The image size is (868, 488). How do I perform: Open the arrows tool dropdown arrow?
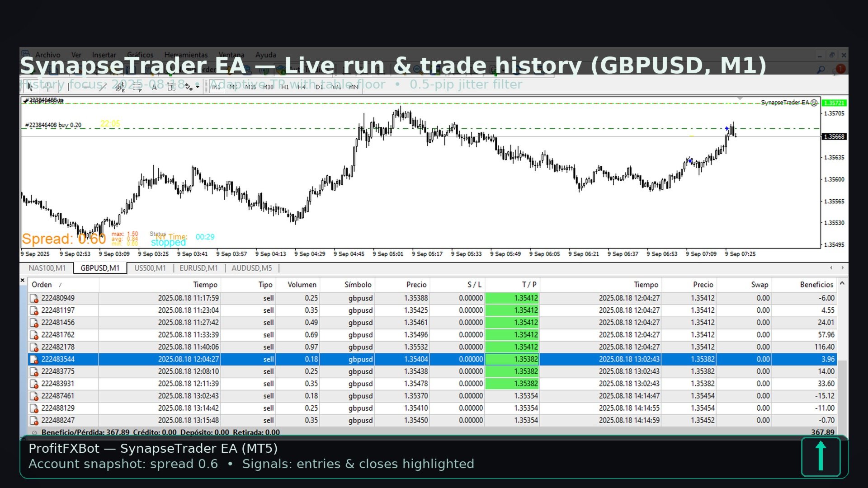pos(198,87)
